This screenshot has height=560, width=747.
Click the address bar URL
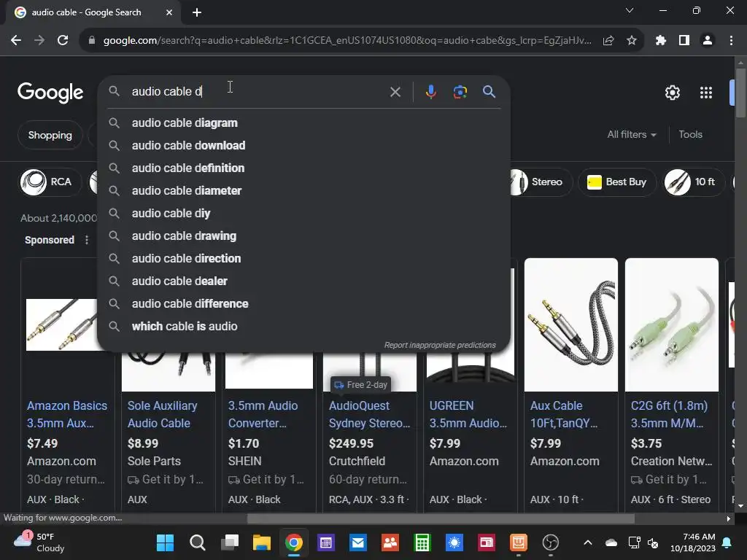pos(347,41)
